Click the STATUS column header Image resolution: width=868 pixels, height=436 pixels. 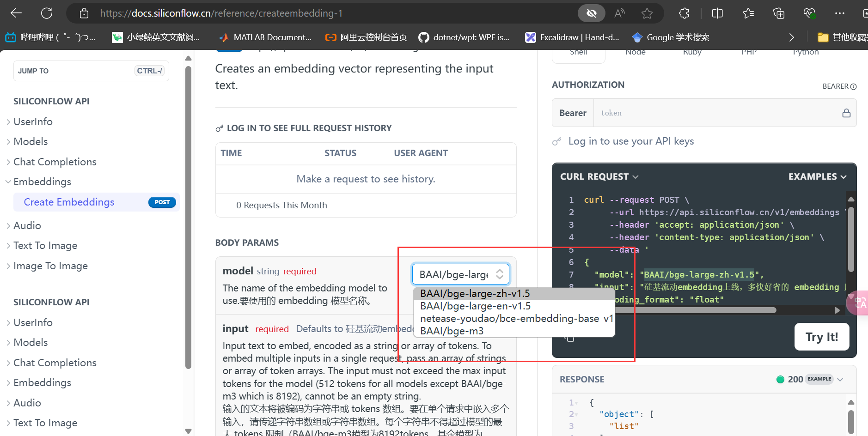[340, 153]
